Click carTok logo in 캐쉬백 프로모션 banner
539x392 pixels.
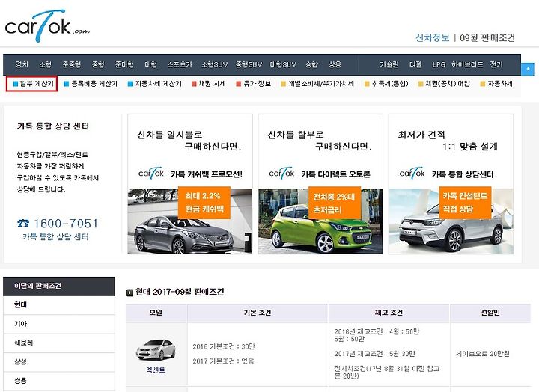(151, 173)
